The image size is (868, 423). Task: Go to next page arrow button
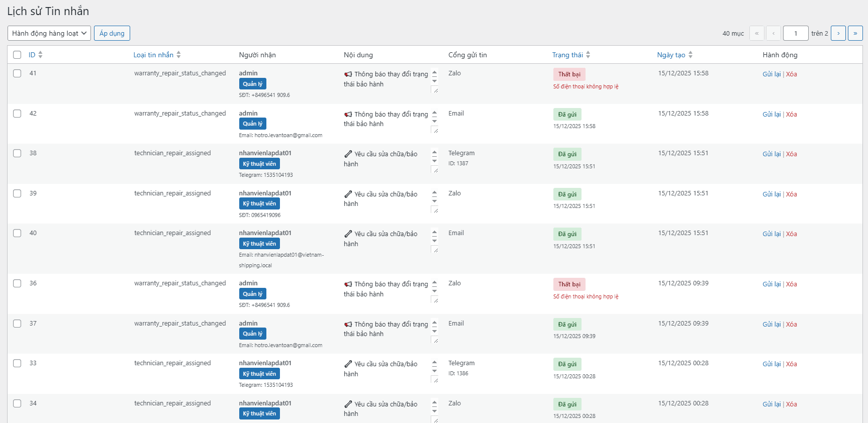tap(838, 33)
